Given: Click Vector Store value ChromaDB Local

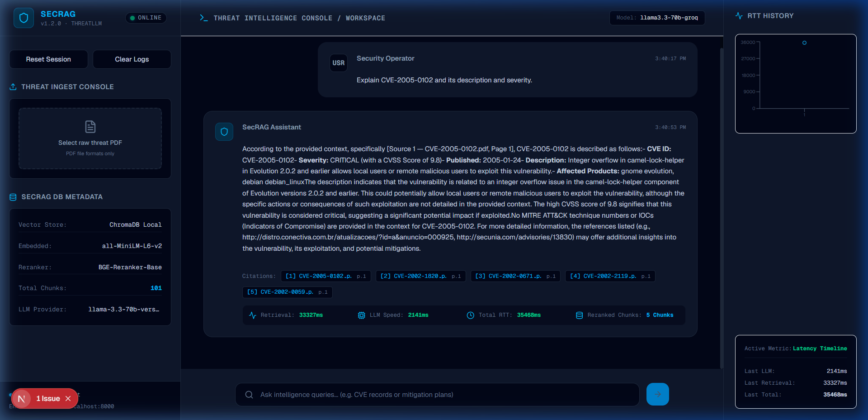Looking at the screenshot, I should coord(136,225).
